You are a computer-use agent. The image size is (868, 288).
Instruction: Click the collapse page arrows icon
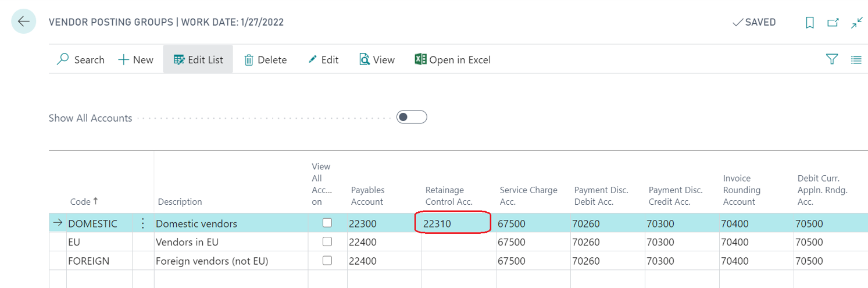point(856,23)
